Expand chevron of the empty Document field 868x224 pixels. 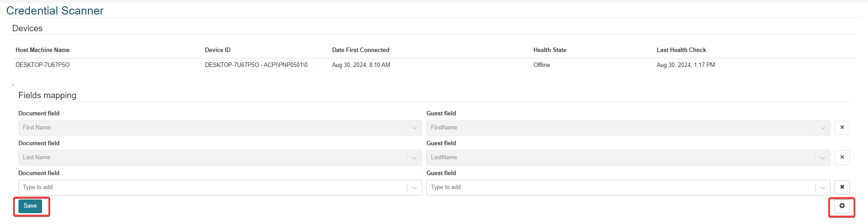415,188
